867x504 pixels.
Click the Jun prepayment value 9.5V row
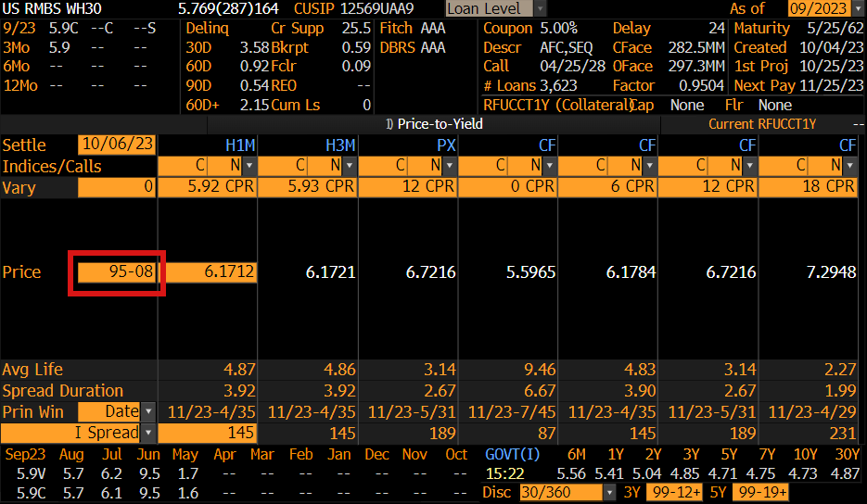149,473
